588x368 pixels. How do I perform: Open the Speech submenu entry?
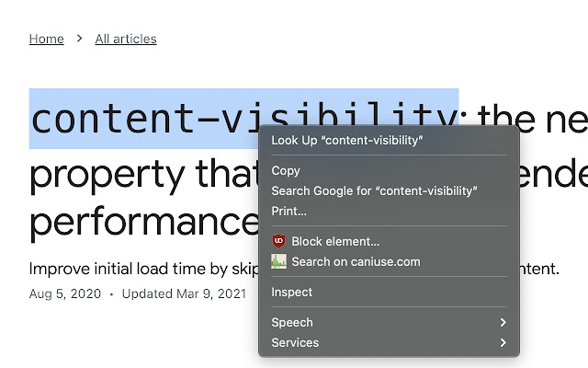pos(292,323)
